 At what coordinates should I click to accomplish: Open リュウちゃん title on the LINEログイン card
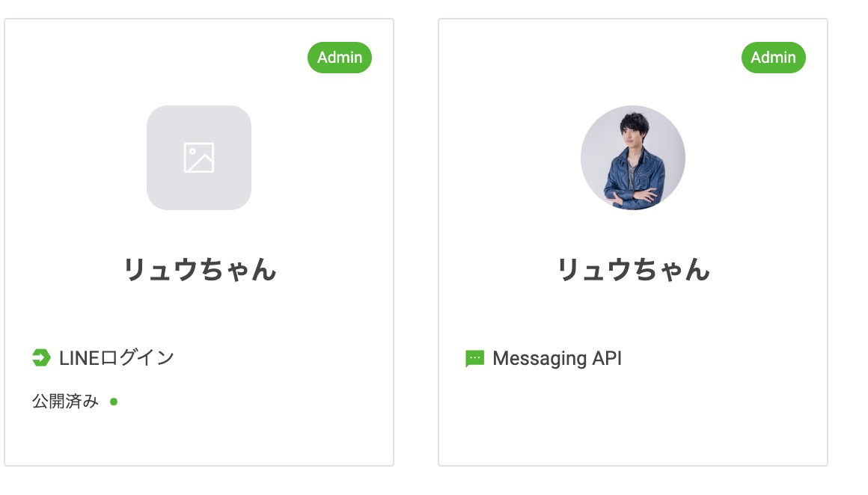199,270
